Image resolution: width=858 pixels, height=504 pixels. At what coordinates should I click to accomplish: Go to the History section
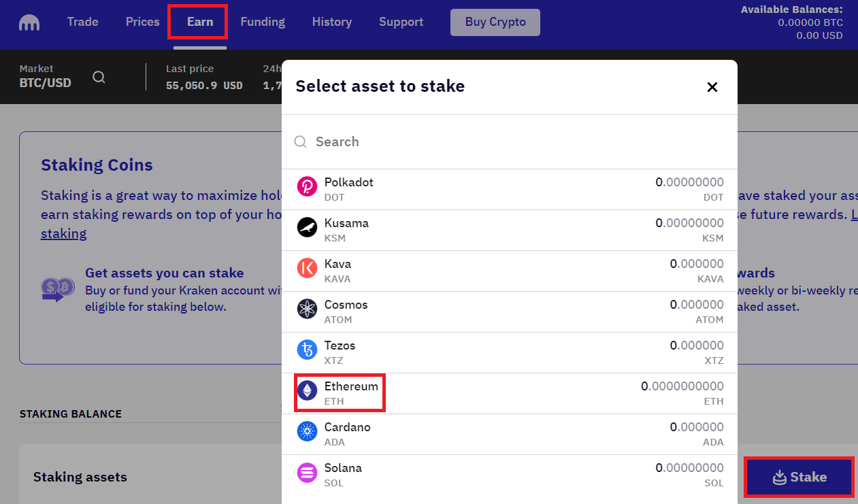[331, 21]
